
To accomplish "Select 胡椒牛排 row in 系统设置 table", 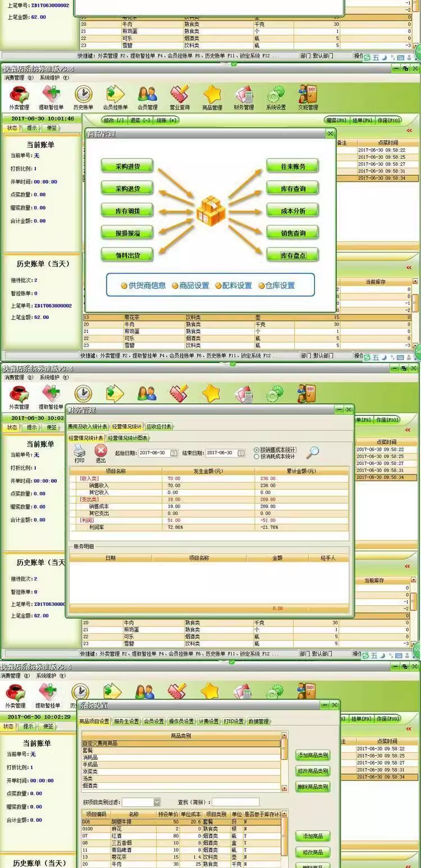I will 181,821.
